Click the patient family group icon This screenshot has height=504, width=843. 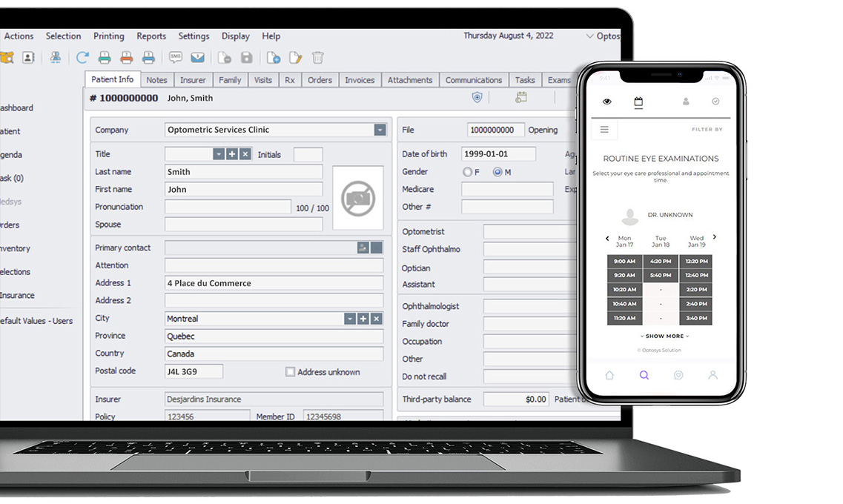point(56,58)
